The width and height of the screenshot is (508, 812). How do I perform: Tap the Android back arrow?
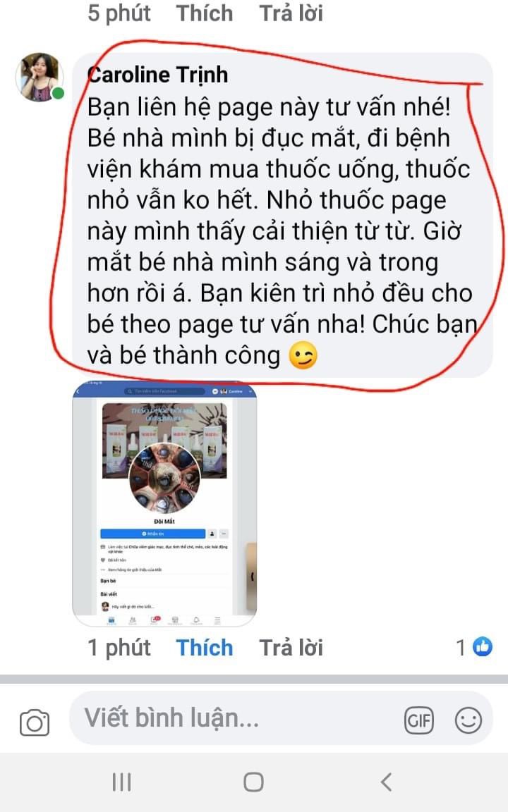point(386,782)
